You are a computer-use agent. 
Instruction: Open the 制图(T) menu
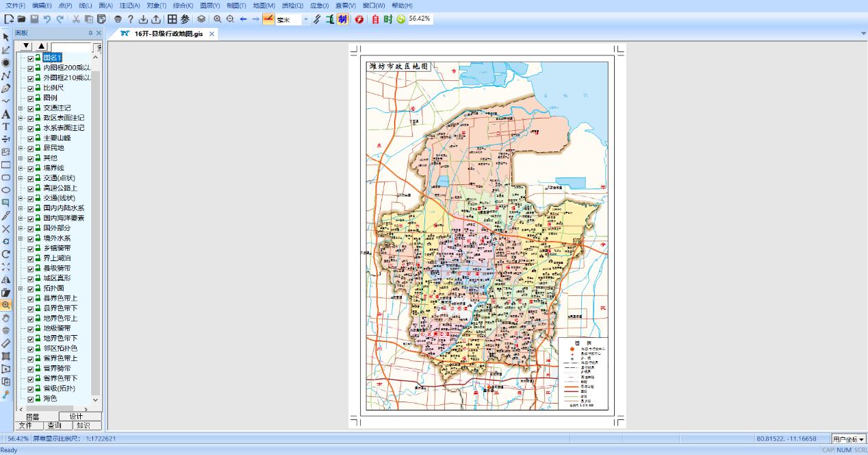click(237, 5)
